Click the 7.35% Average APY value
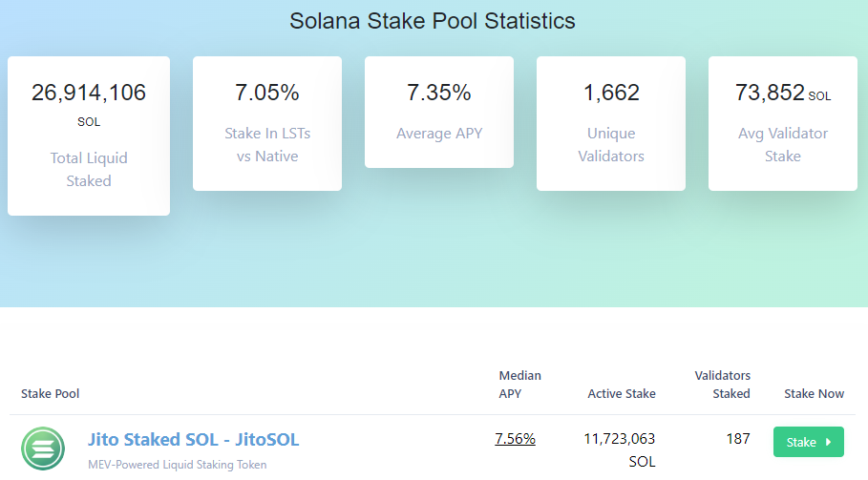The width and height of the screenshot is (868, 480). click(x=439, y=93)
